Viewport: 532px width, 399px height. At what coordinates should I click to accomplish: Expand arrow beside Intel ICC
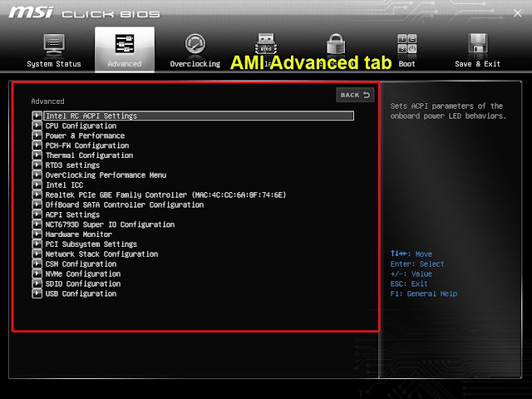(x=37, y=185)
